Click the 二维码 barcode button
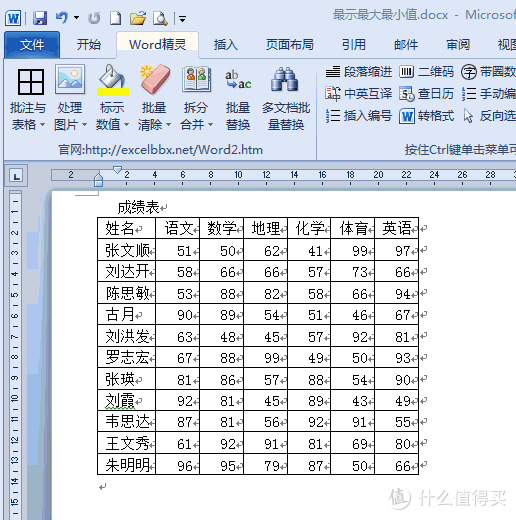 [x=426, y=72]
